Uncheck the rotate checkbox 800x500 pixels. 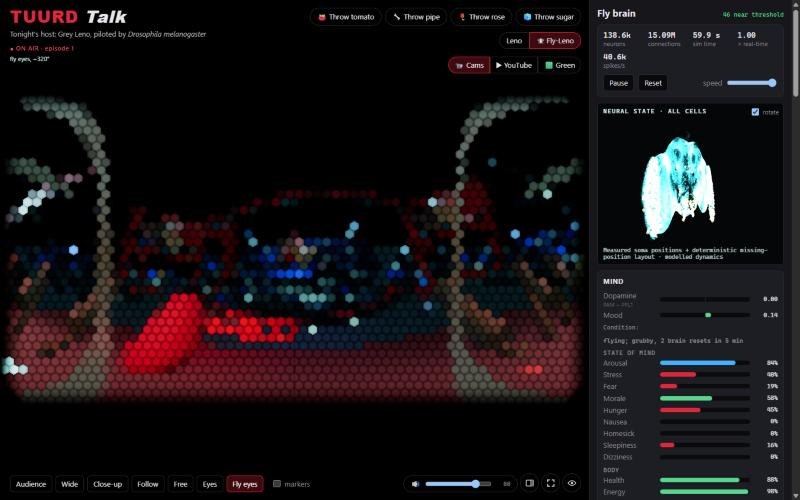point(755,112)
